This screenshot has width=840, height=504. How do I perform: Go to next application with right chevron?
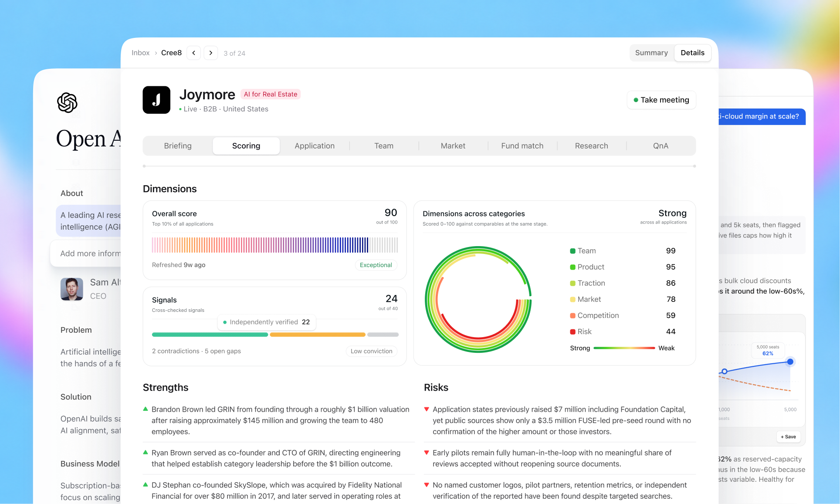[211, 53]
